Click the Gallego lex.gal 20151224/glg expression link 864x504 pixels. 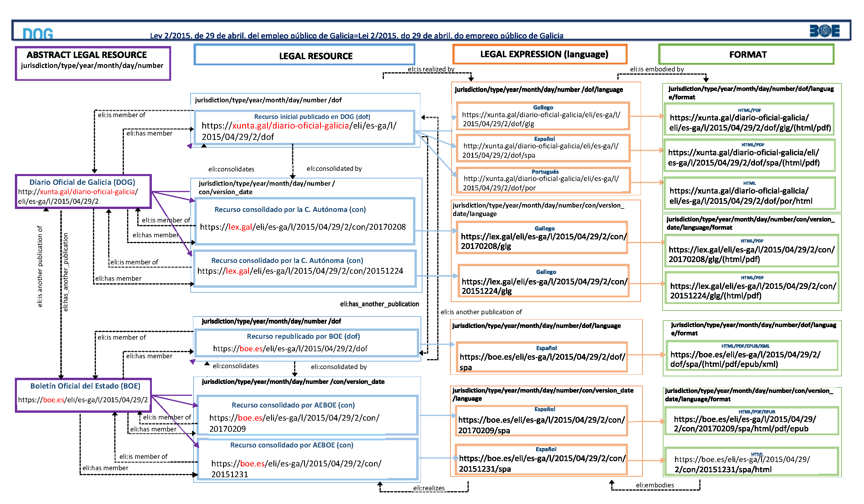[x=545, y=286]
